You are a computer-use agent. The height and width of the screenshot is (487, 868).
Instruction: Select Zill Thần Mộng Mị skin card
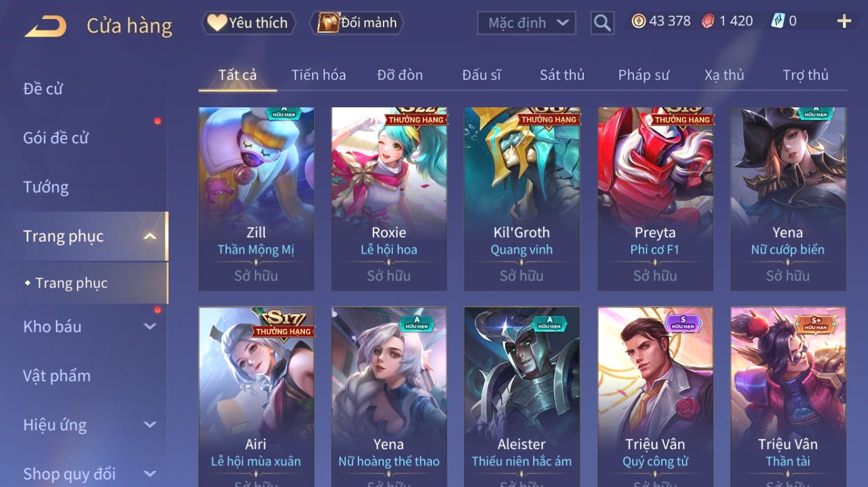click(x=256, y=199)
